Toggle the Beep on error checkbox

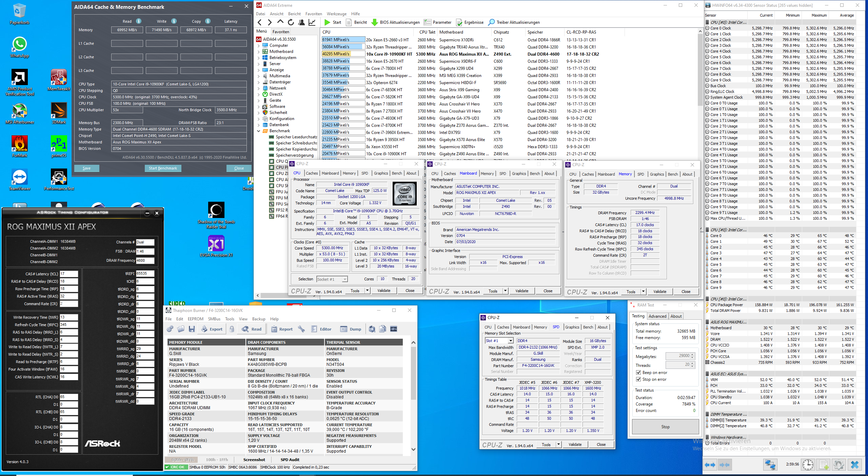638,373
